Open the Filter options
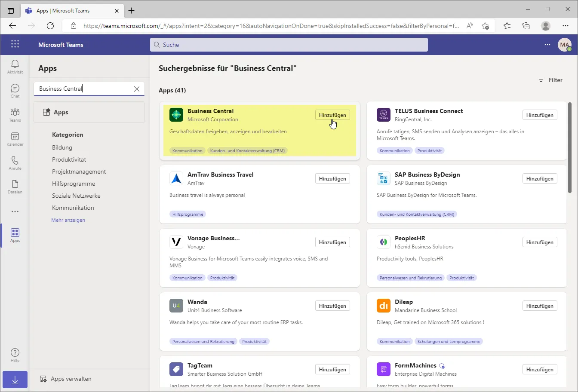Screen dimensions: 578x392 click(550, 80)
